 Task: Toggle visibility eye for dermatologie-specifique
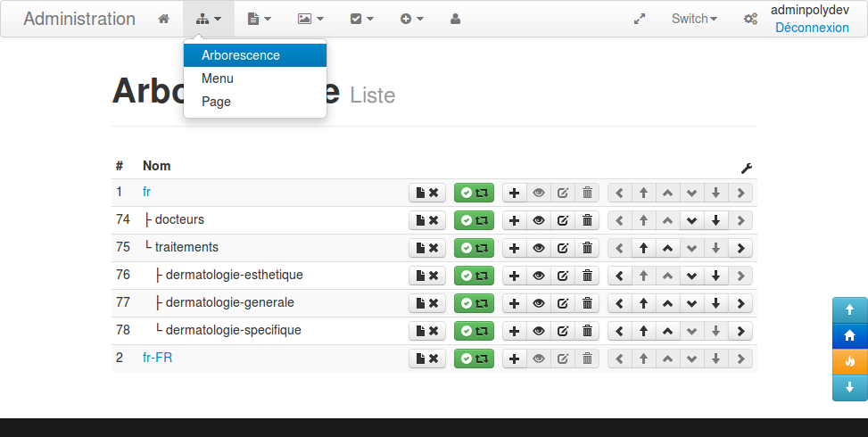(x=539, y=331)
